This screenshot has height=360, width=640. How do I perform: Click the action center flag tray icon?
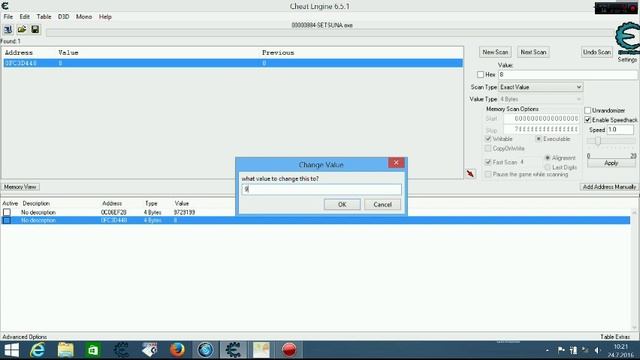561,350
